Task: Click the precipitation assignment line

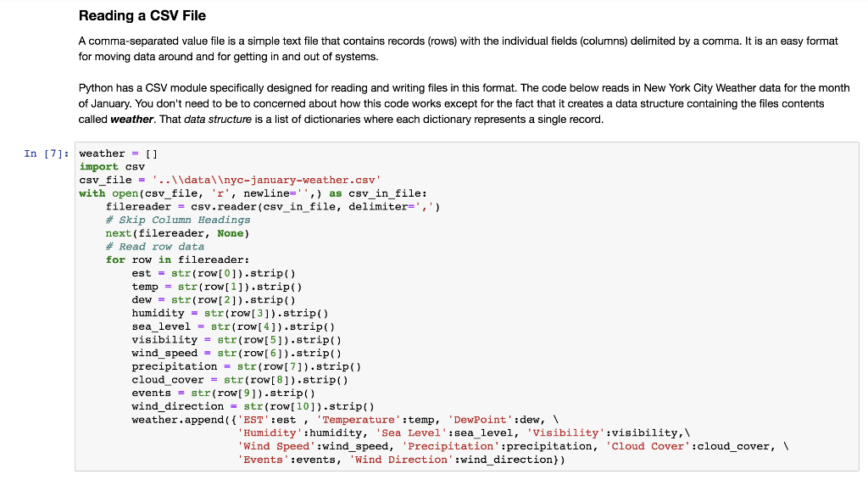Action: click(x=247, y=366)
